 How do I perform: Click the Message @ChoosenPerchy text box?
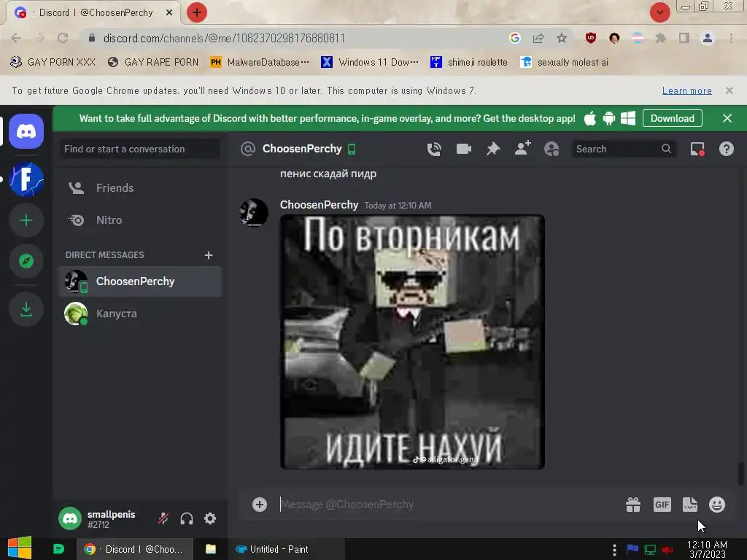(448, 505)
